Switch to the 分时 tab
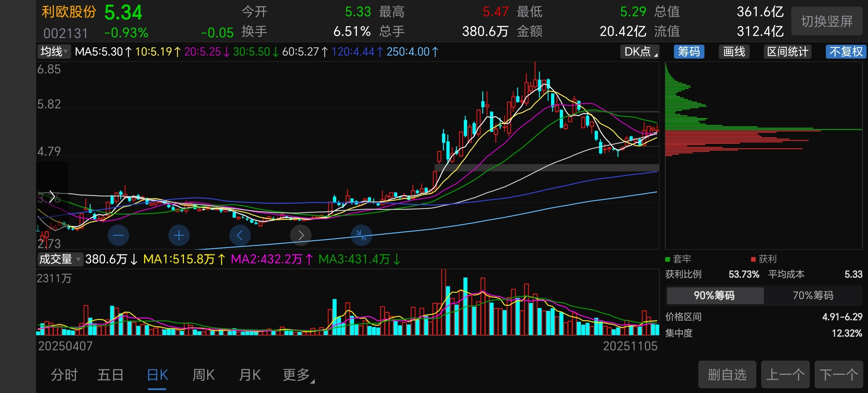 64,375
